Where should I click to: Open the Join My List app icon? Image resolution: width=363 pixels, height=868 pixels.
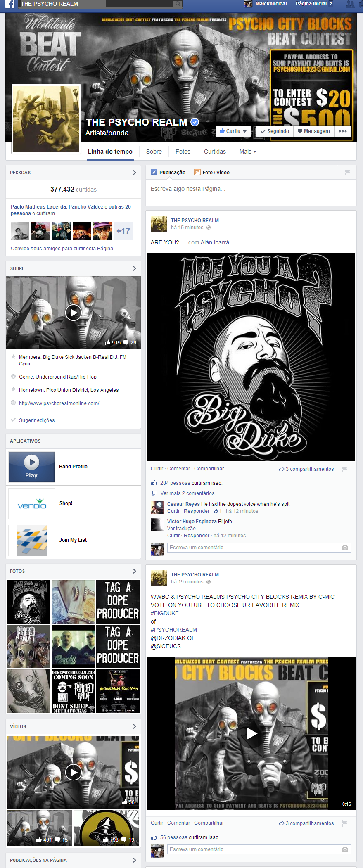32,540
